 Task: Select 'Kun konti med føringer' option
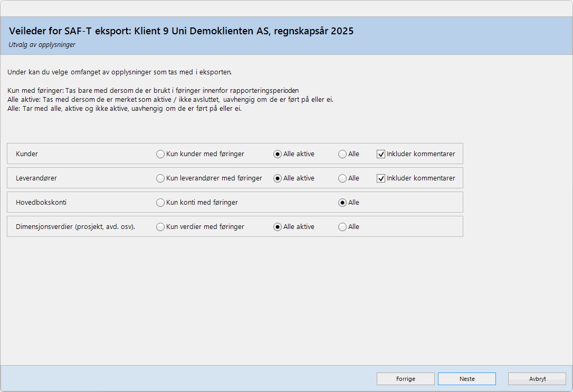pyautogui.click(x=160, y=203)
